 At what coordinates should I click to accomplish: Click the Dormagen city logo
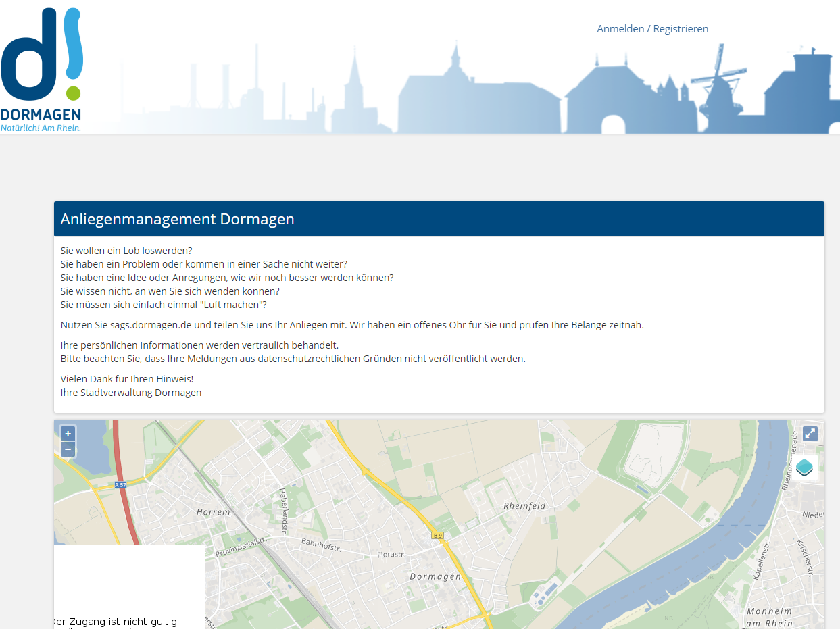click(x=41, y=70)
